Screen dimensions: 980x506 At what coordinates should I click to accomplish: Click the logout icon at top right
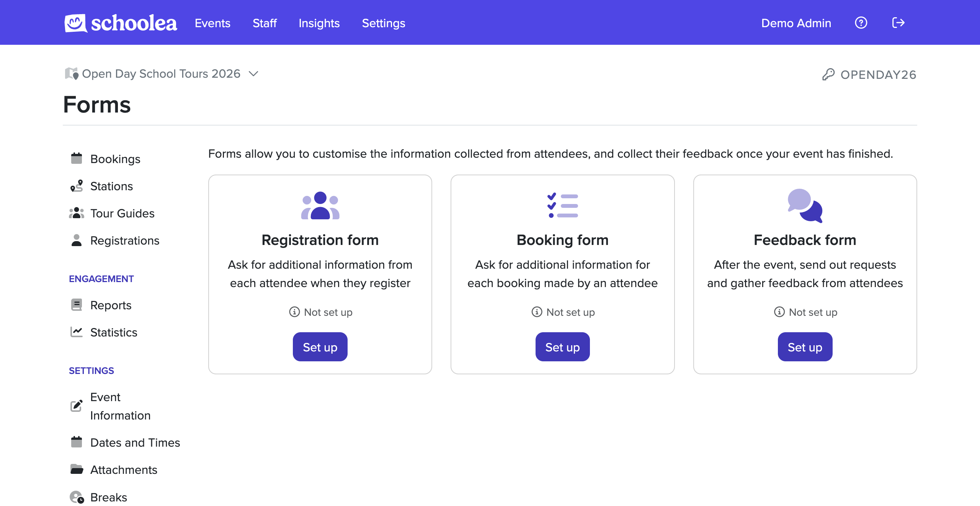tap(898, 23)
